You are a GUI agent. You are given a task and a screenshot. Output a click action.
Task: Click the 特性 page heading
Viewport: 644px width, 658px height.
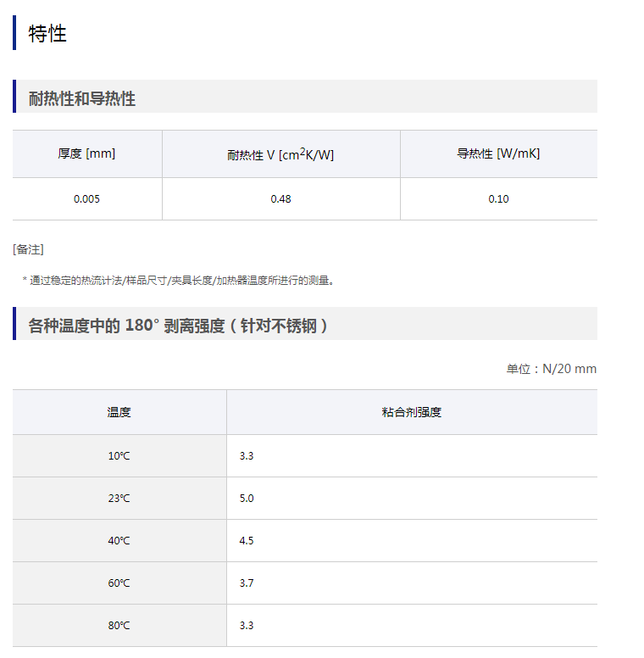click(x=47, y=33)
